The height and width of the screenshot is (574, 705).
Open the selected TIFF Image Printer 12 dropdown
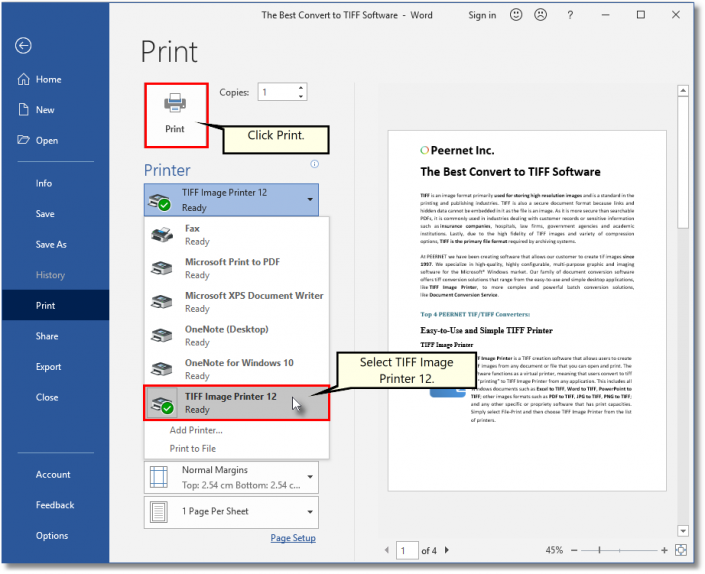231,200
